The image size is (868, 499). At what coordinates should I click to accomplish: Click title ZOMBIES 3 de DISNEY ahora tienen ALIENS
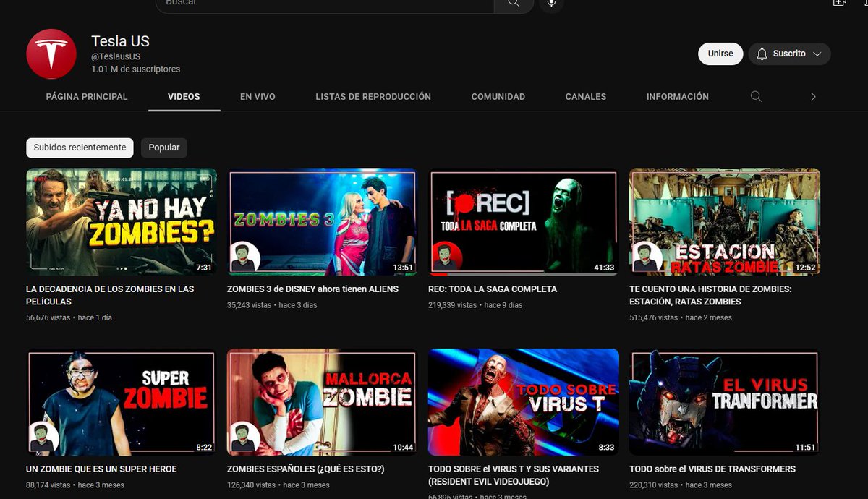click(312, 289)
